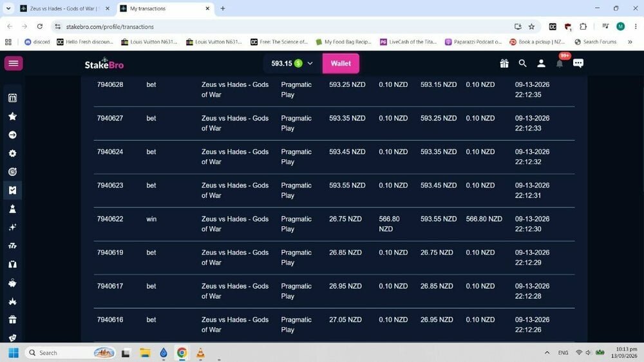Open the chat speech-bubble icon
This screenshot has height=362, width=644.
[578, 63]
